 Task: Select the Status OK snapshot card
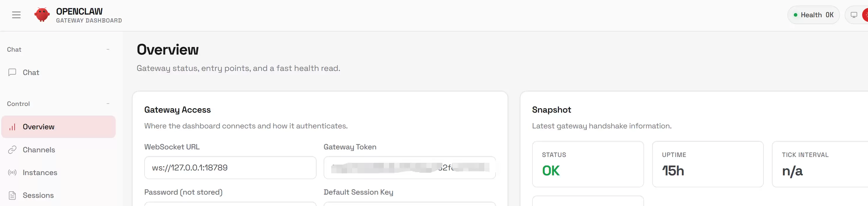pos(588,164)
